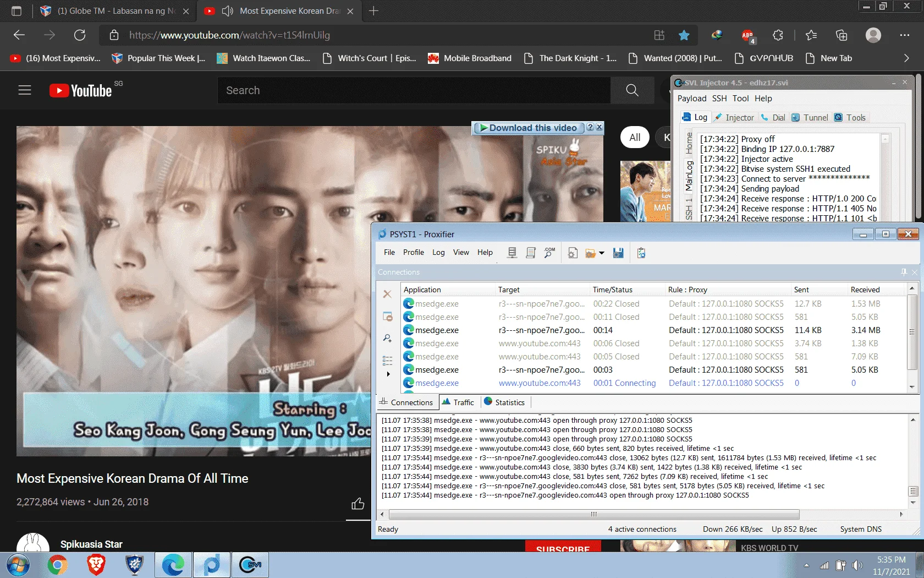The image size is (924, 578).
Task: Switch to Tools tab in SVI Injector
Action: (x=850, y=117)
